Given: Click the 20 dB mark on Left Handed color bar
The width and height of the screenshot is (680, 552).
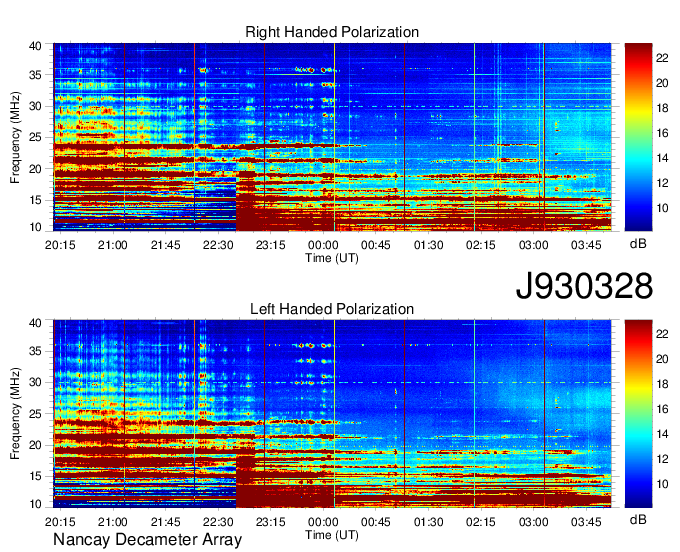Looking at the screenshot, I should tap(662, 359).
